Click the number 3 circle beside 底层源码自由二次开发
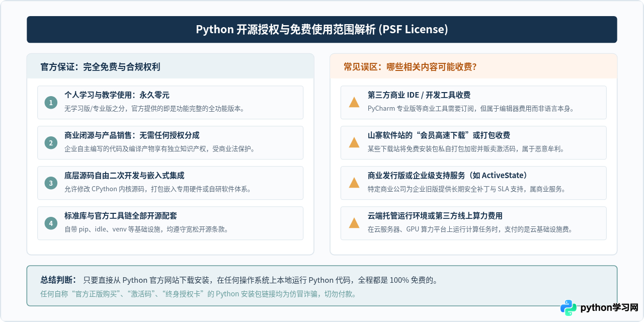 coord(51,183)
